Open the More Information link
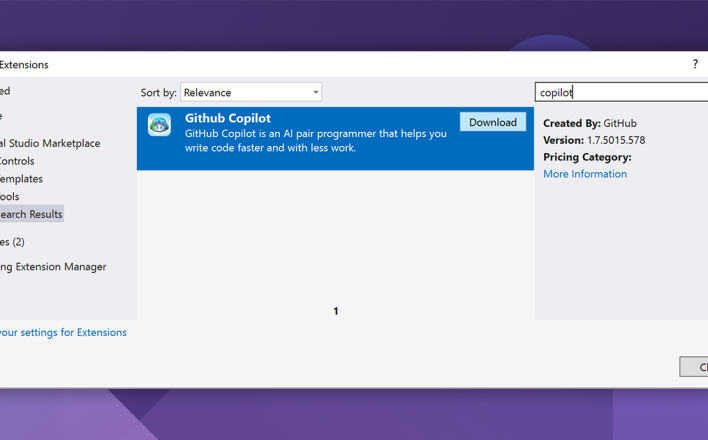This screenshot has height=440, width=708. (585, 174)
